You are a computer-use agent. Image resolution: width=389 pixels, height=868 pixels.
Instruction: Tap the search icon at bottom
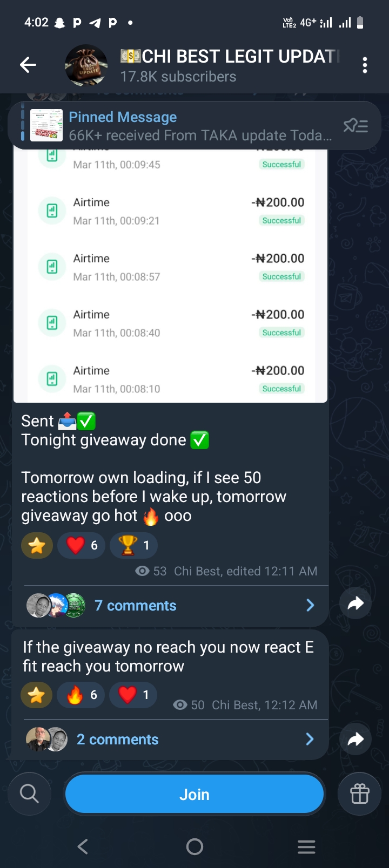point(29,794)
